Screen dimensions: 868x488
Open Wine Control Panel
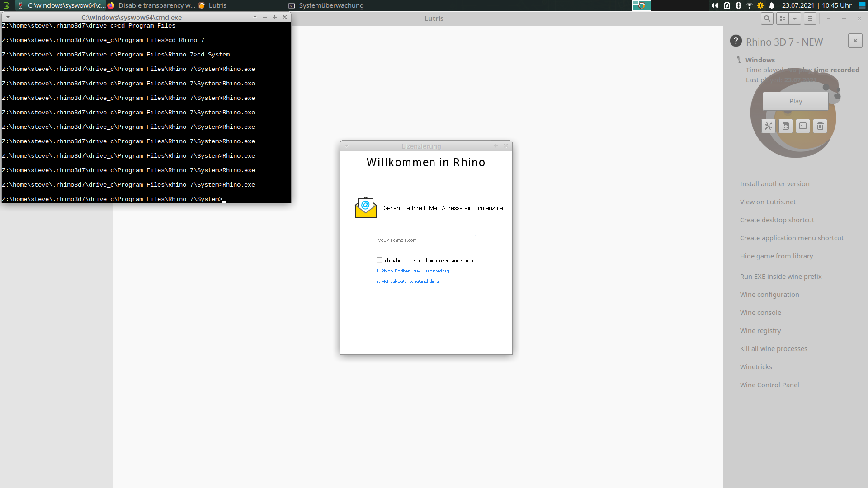769,385
